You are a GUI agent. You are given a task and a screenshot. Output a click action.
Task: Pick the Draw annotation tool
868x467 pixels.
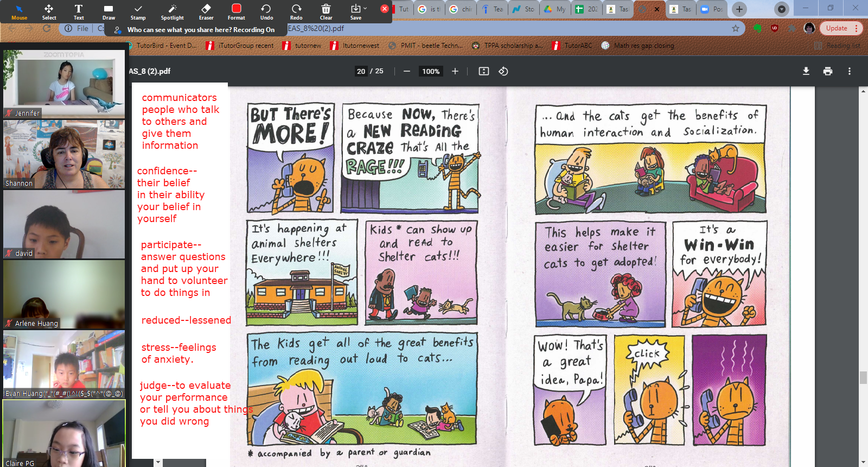(x=108, y=11)
